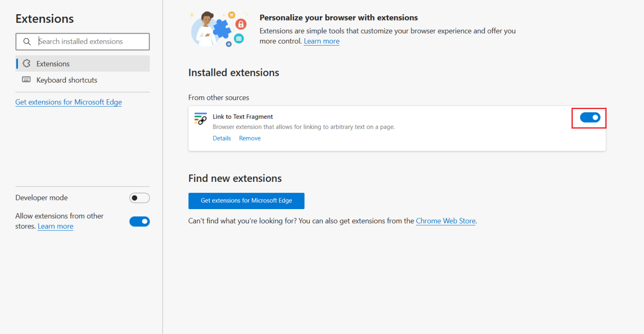
Task: Enable Developer mode
Action: 139,198
